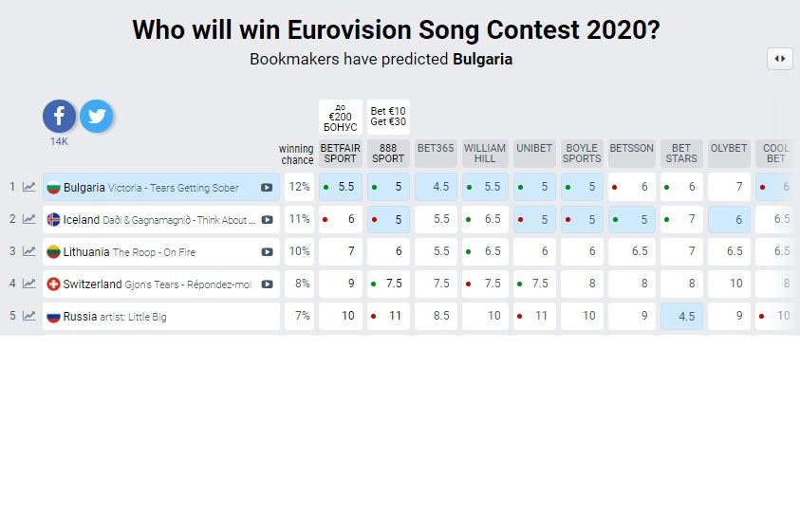Play Lithuania's On Fire video
This screenshot has height=532, width=800.
click(267, 252)
